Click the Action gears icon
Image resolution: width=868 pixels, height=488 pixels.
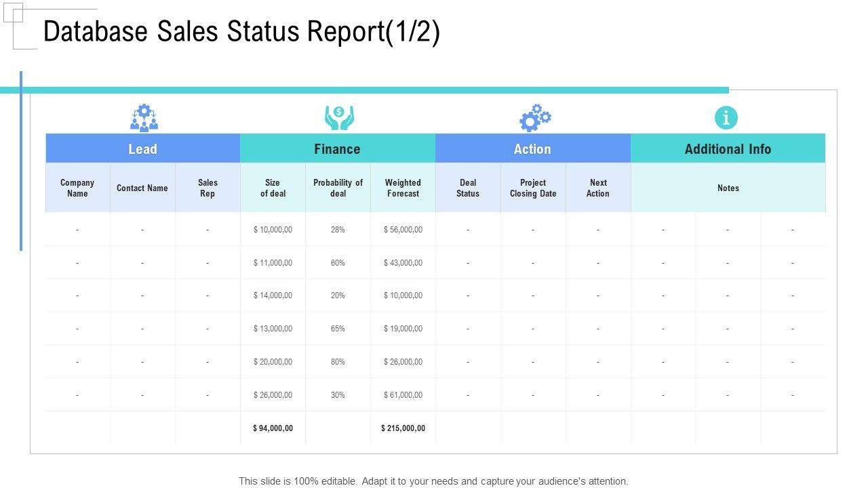pos(535,118)
